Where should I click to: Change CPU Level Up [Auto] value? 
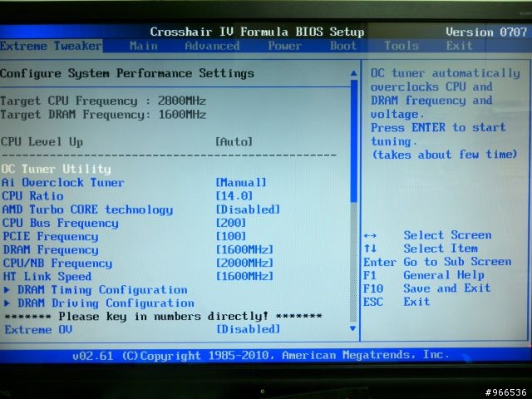tap(234, 142)
